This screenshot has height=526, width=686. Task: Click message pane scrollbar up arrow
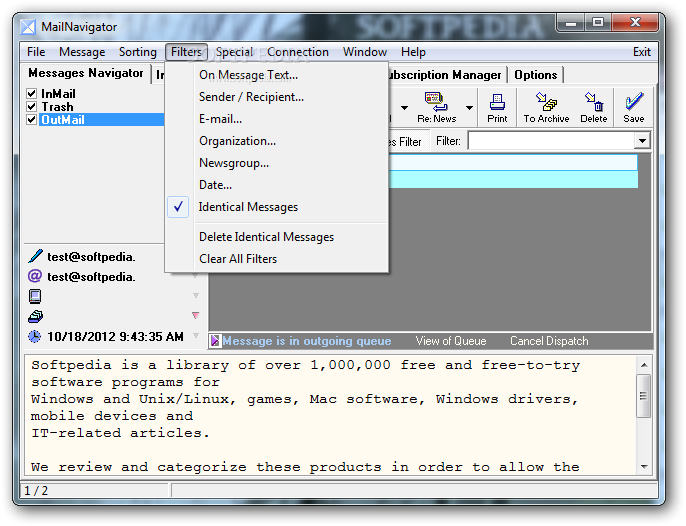pyautogui.click(x=644, y=365)
